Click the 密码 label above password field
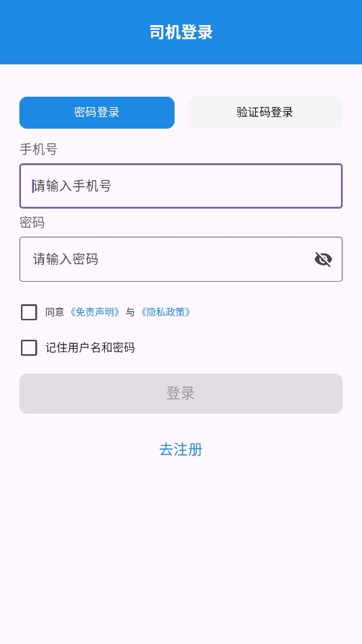 (x=32, y=223)
